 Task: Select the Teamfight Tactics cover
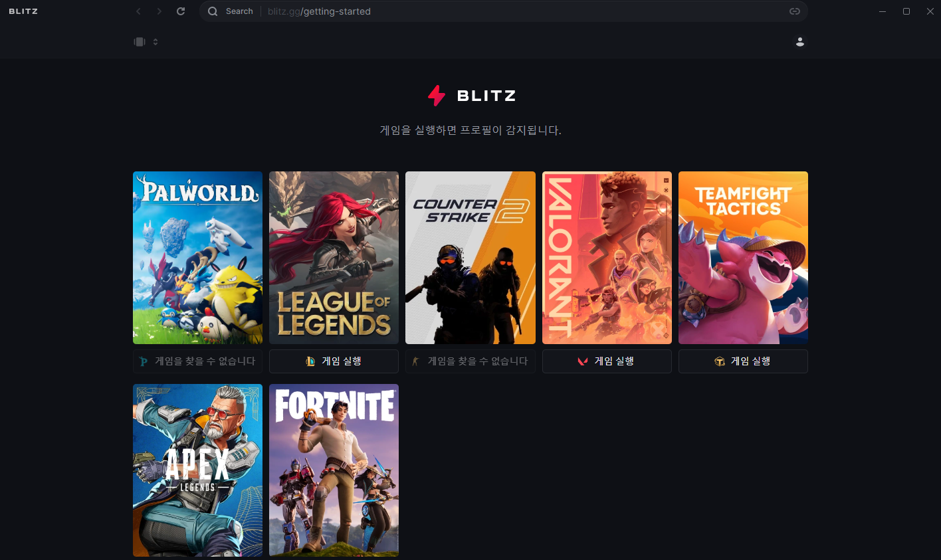point(743,258)
